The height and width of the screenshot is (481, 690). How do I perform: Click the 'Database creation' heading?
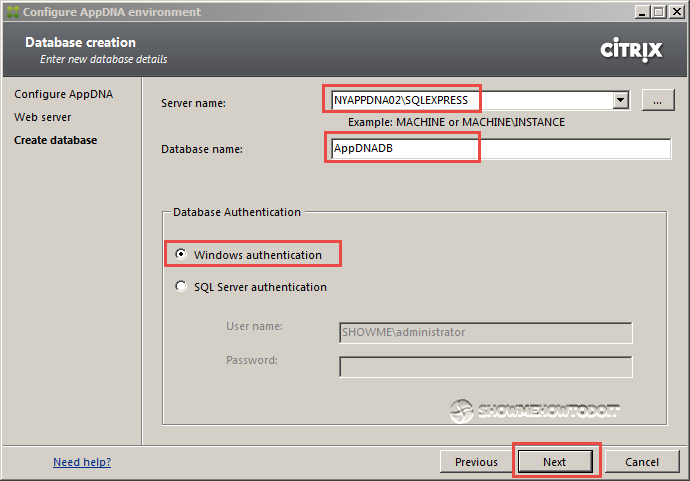tap(81, 42)
